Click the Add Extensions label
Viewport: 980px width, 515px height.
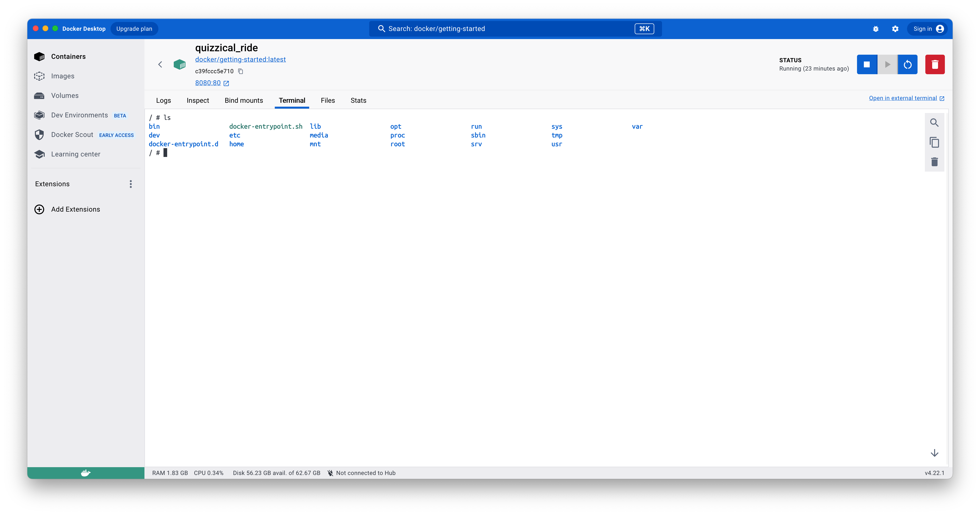(75, 209)
